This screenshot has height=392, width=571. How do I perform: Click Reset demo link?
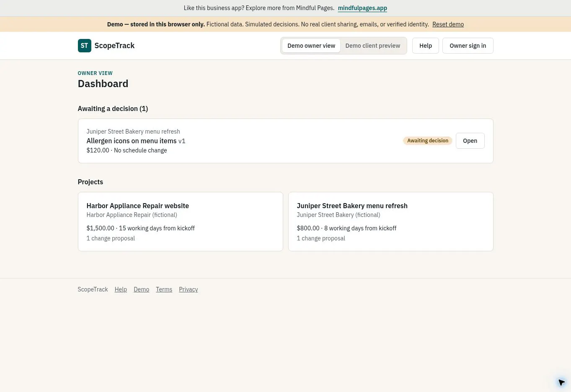tap(448, 24)
